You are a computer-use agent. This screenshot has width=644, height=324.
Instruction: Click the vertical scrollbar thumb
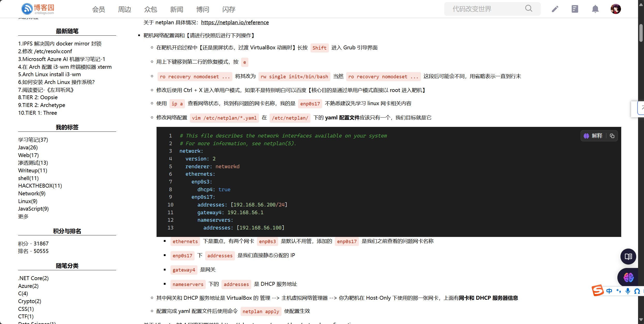641,33
